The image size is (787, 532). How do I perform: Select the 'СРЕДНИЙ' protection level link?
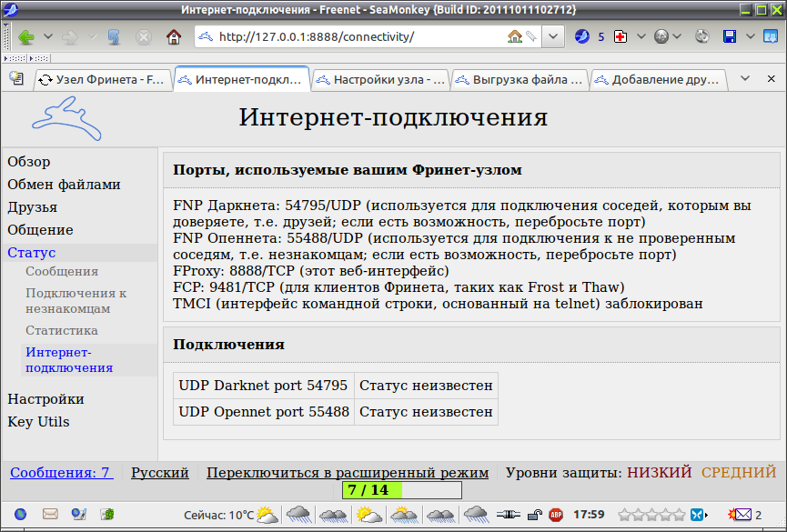pos(739,473)
